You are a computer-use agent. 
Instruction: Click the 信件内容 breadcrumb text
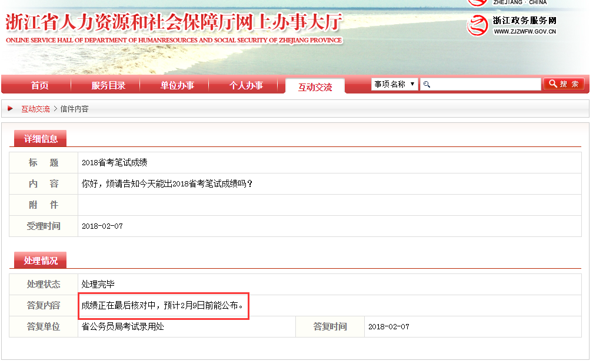(74, 109)
